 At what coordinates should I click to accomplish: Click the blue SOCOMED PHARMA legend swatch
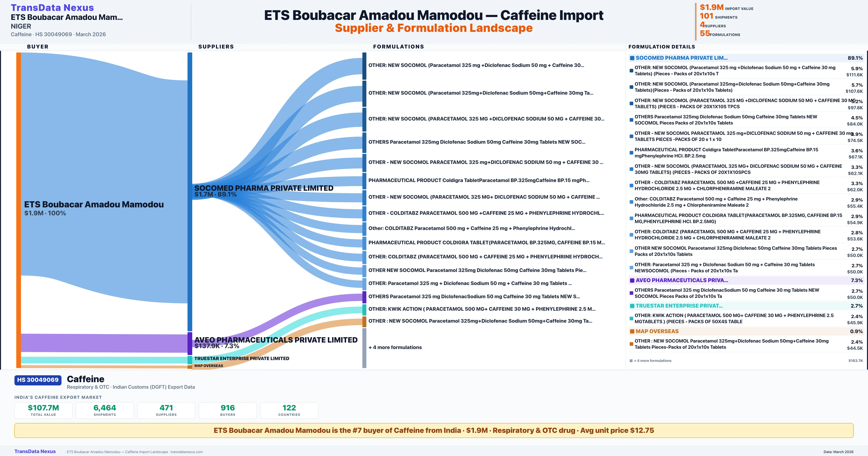(x=632, y=58)
